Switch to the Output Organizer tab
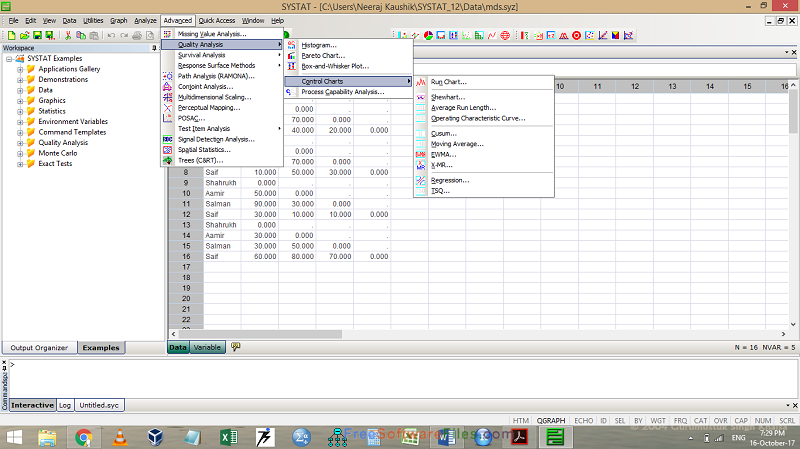 pos(39,347)
